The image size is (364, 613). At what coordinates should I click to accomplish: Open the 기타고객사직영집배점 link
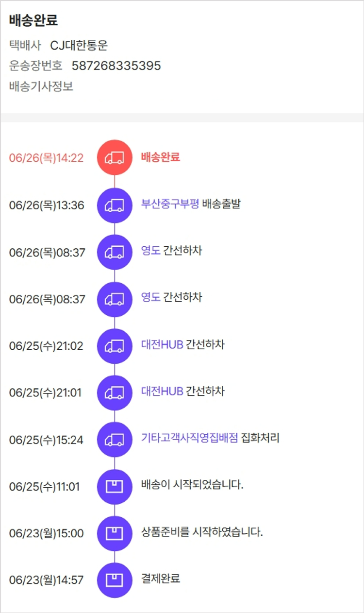point(189,438)
